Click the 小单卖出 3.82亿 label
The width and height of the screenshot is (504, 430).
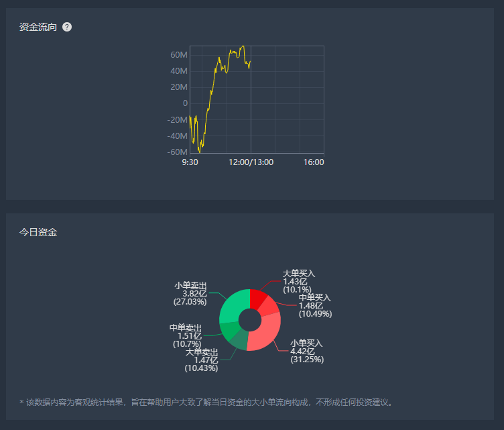point(190,294)
